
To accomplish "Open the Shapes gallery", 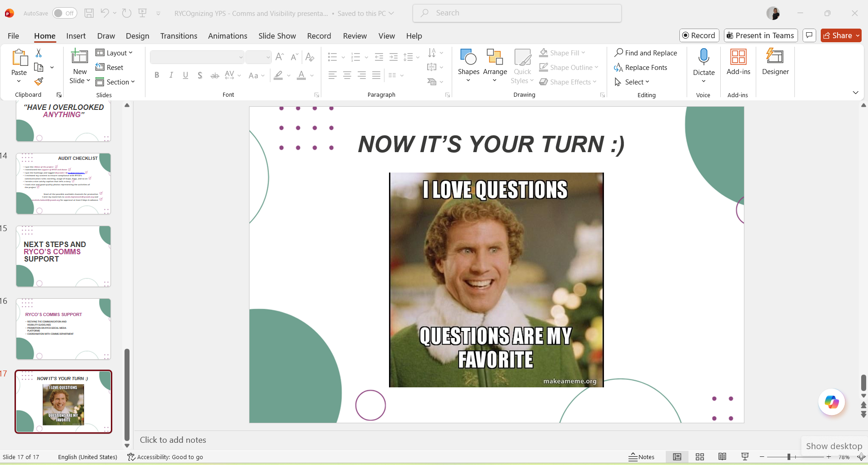I will 468,62.
